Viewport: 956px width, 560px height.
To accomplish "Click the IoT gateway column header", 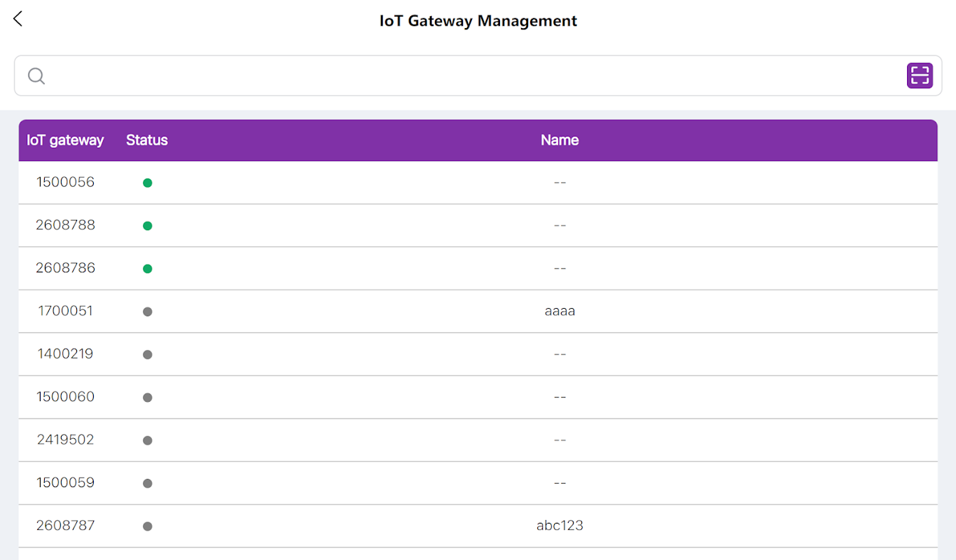I will click(x=65, y=140).
